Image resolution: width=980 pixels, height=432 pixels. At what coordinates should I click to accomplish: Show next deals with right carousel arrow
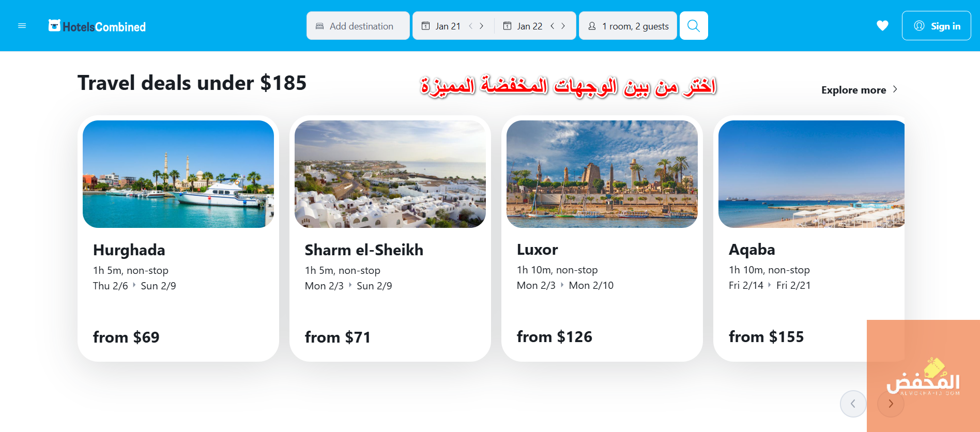pos(891,404)
